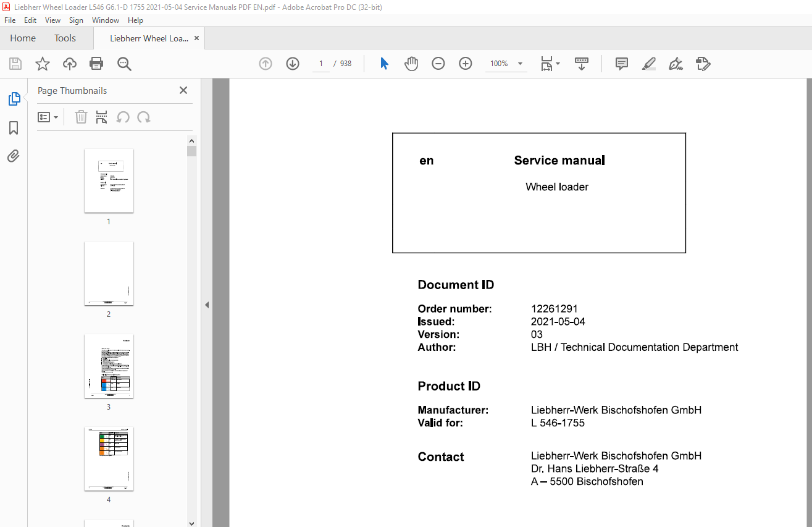Click the Save file icon
This screenshot has height=527, width=812.
[x=15, y=64]
